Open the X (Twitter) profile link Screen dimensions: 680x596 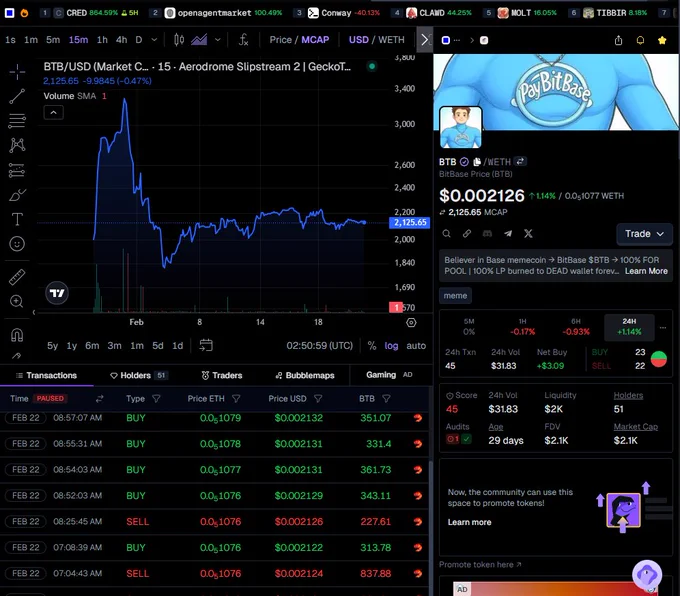tap(528, 234)
